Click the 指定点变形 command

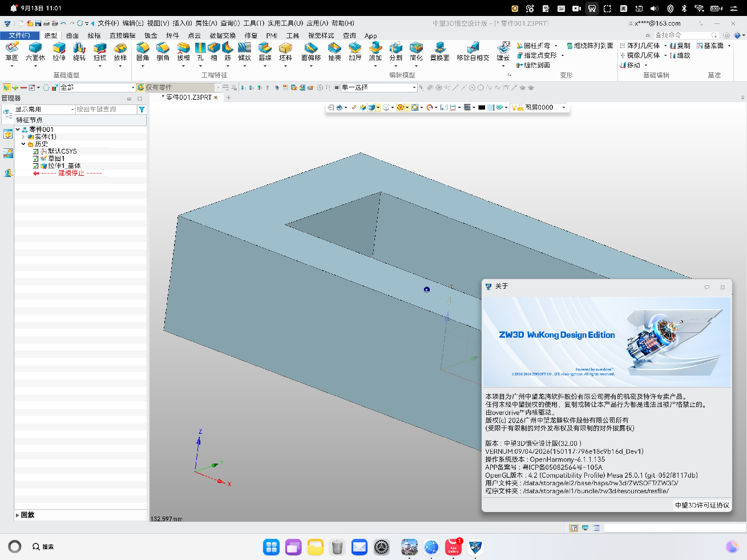(536, 55)
